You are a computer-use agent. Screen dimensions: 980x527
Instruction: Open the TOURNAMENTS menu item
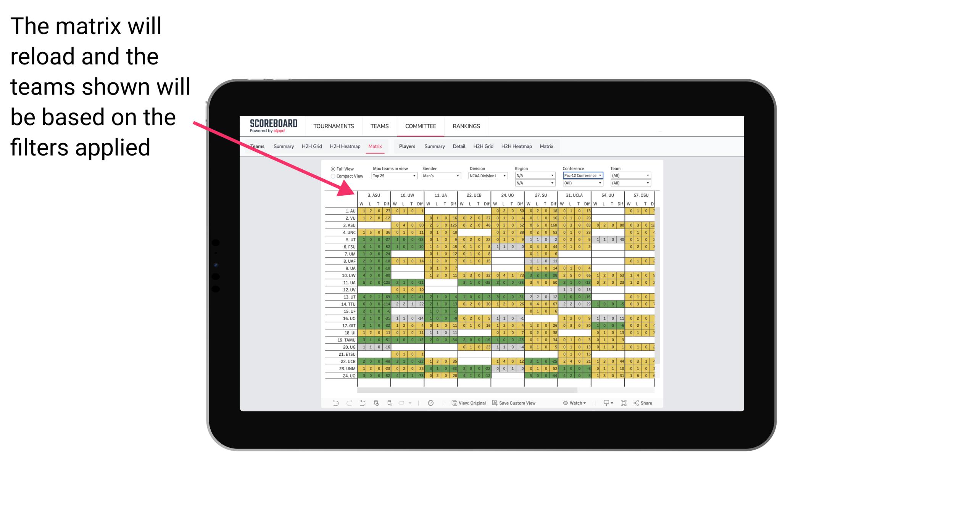pos(335,126)
